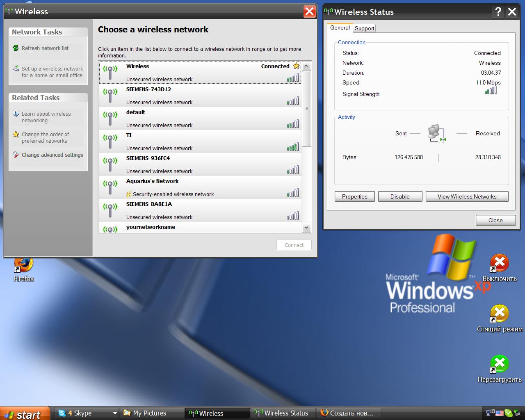
Task: Open the Создать нов... Firefox taskbar button
Action: 349,413
